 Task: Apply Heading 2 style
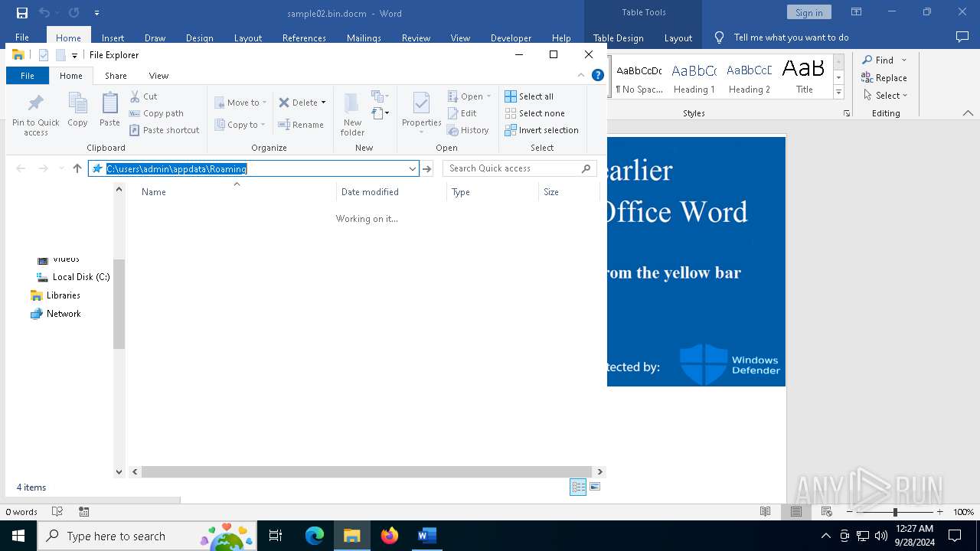(750, 77)
